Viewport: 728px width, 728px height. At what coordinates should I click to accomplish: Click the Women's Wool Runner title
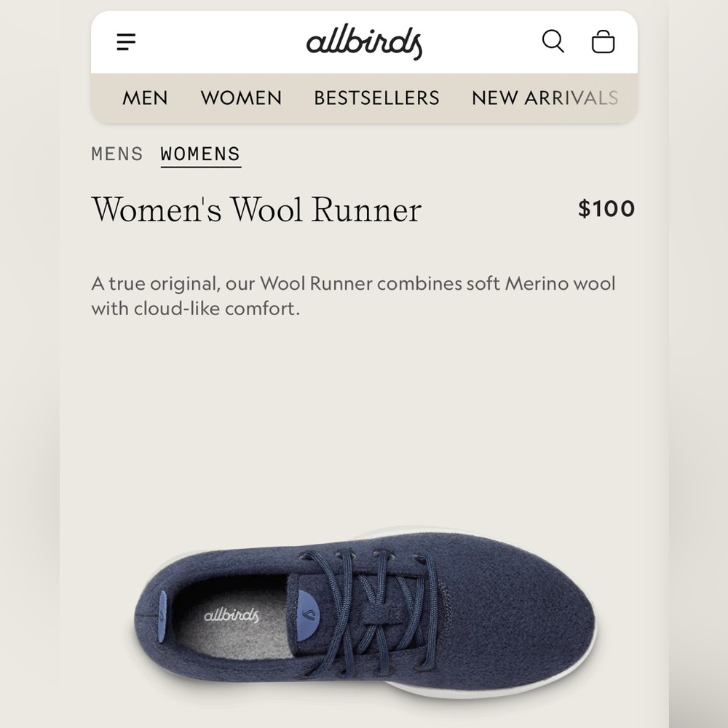[256, 210]
